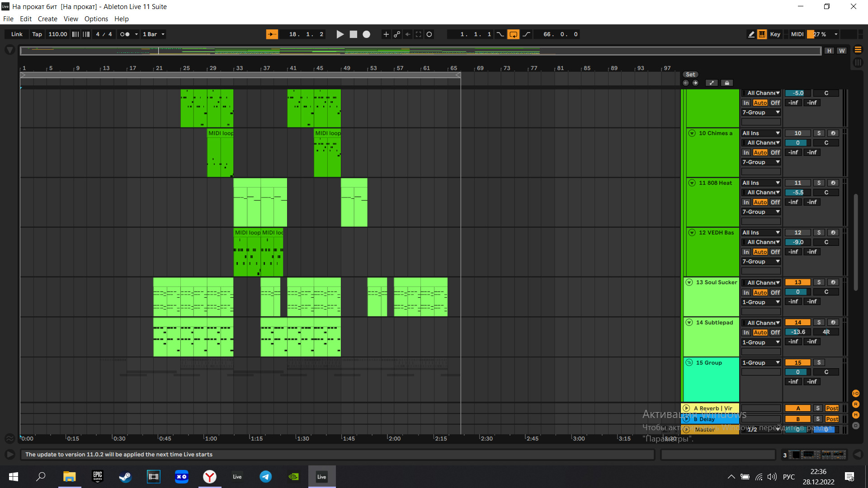
Task: Set track 10 monitor to In
Action: [x=746, y=153]
